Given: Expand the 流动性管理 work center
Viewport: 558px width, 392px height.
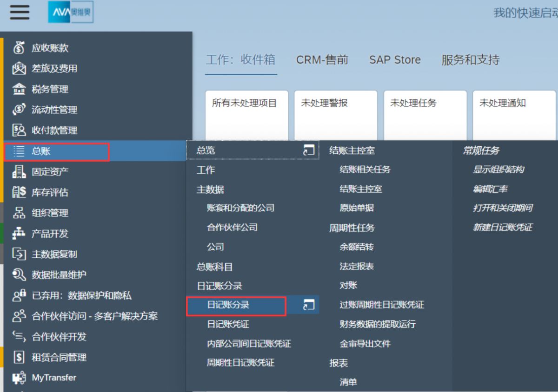Looking at the screenshot, I should pyautogui.click(x=54, y=110).
